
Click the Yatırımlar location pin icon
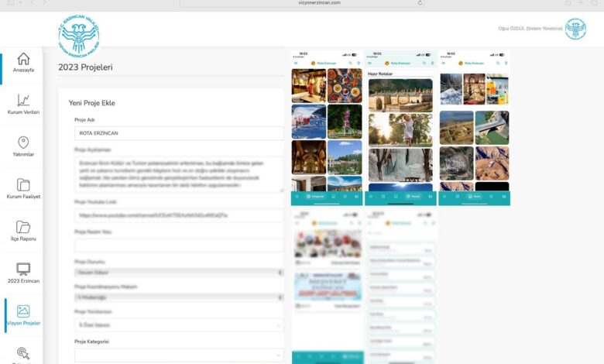(23, 143)
